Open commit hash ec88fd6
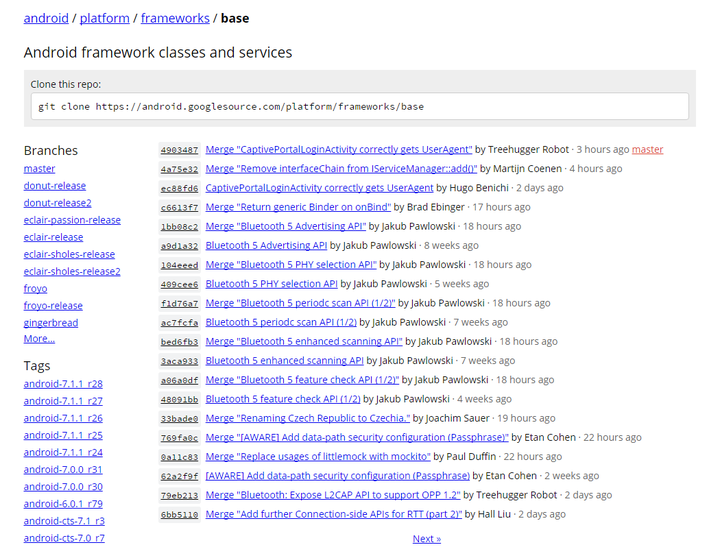 180,188
